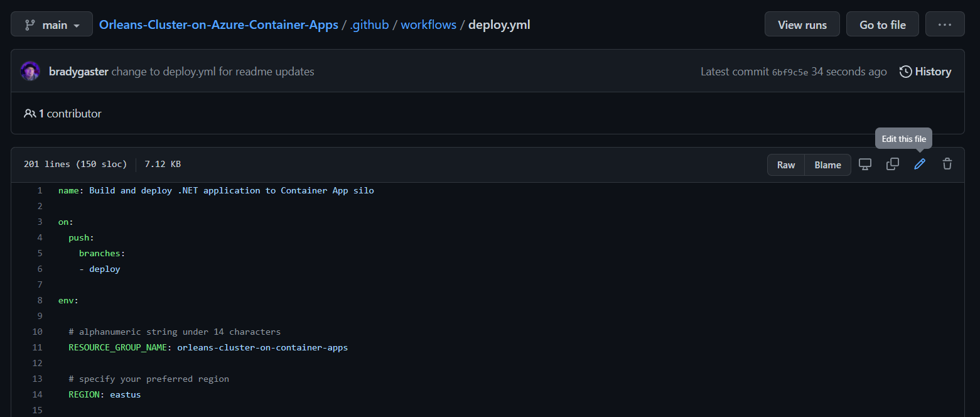View file History
The image size is (980, 417).
925,72
